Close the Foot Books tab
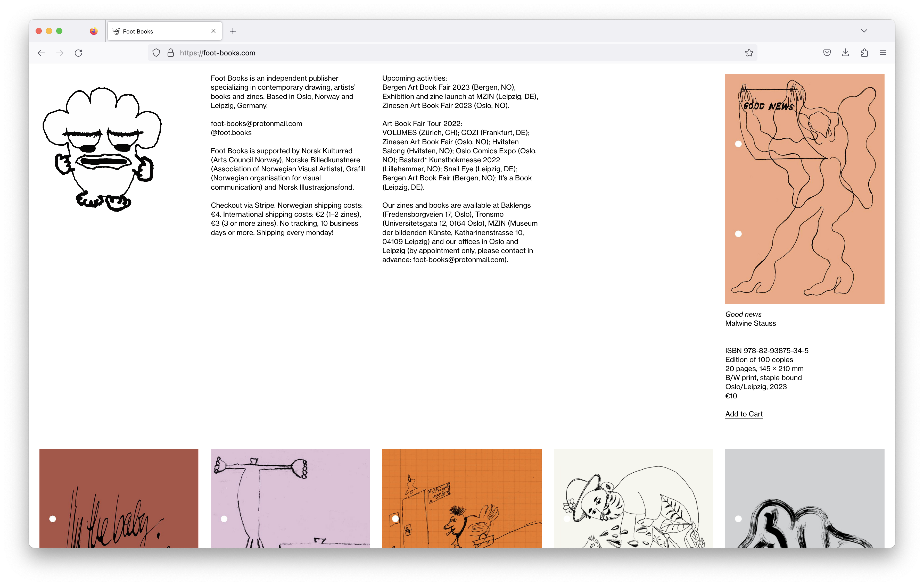This screenshot has height=586, width=924. pos(214,31)
